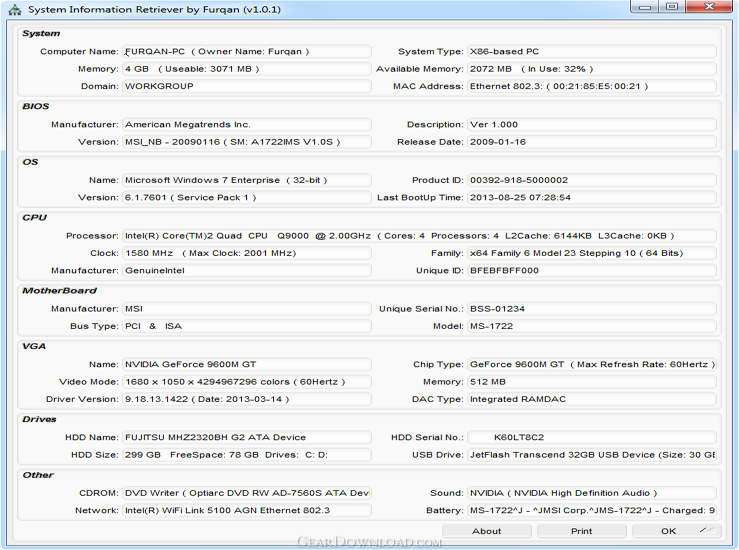Select the Video Mode field 1680 x 1050

(x=247, y=382)
